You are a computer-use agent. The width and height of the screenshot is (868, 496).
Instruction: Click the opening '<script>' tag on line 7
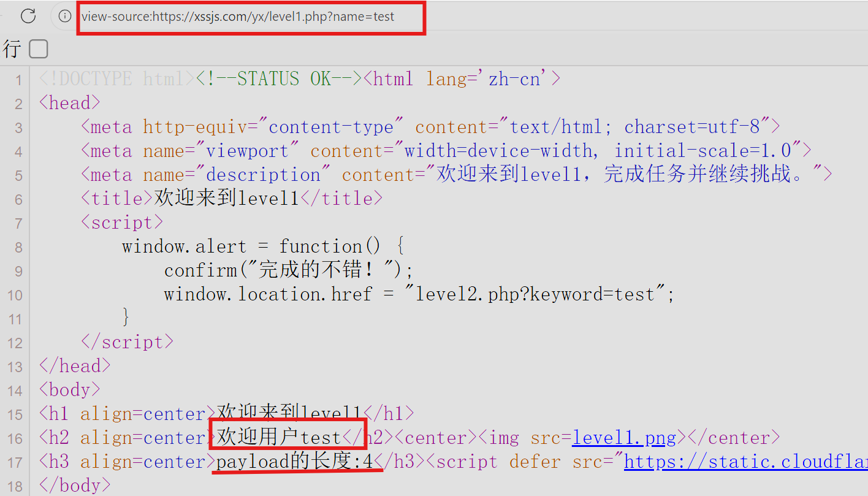click(x=122, y=223)
